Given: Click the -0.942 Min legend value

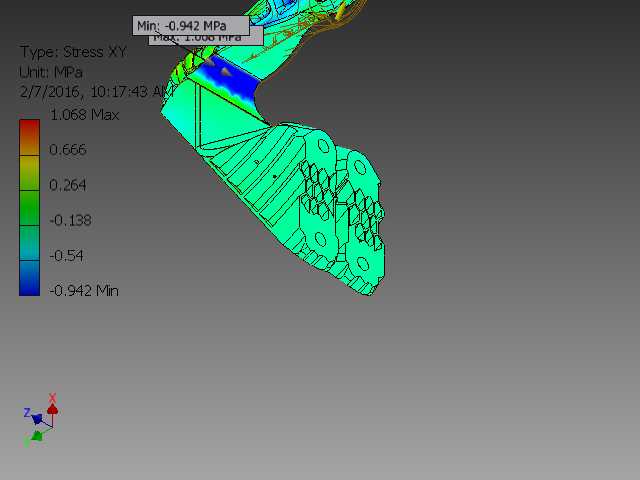Looking at the screenshot, I should pos(84,291).
